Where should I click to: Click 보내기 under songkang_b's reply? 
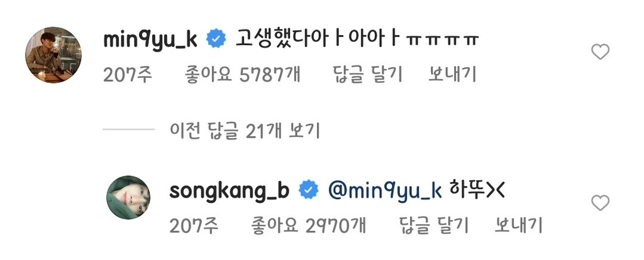[519, 225]
